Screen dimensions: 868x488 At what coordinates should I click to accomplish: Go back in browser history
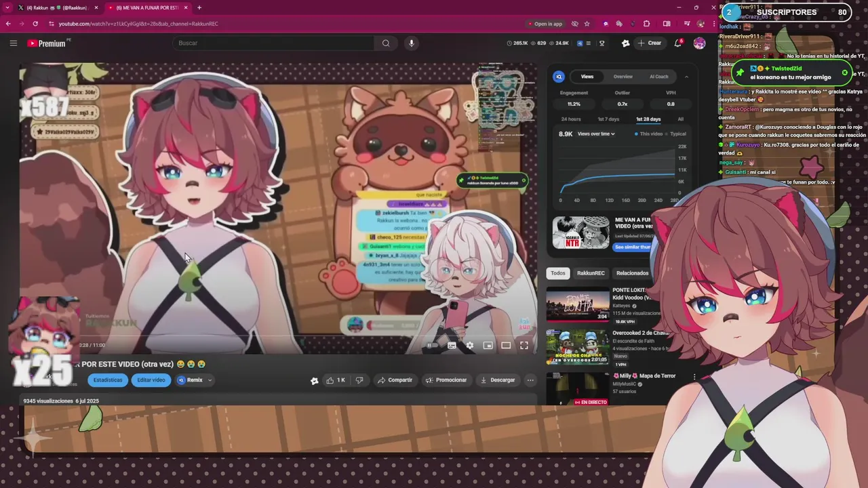coord(8,24)
